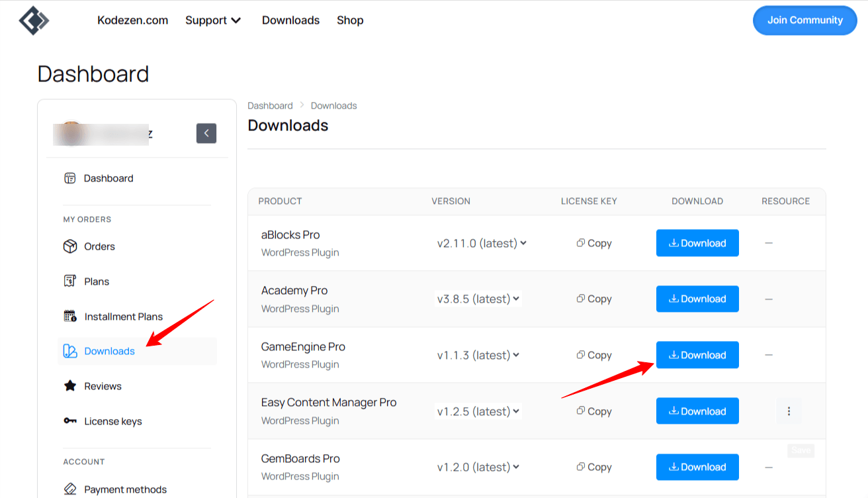Copy license key for Academy Pro
The width and height of the screenshot is (868, 498).
pyautogui.click(x=593, y=299)
